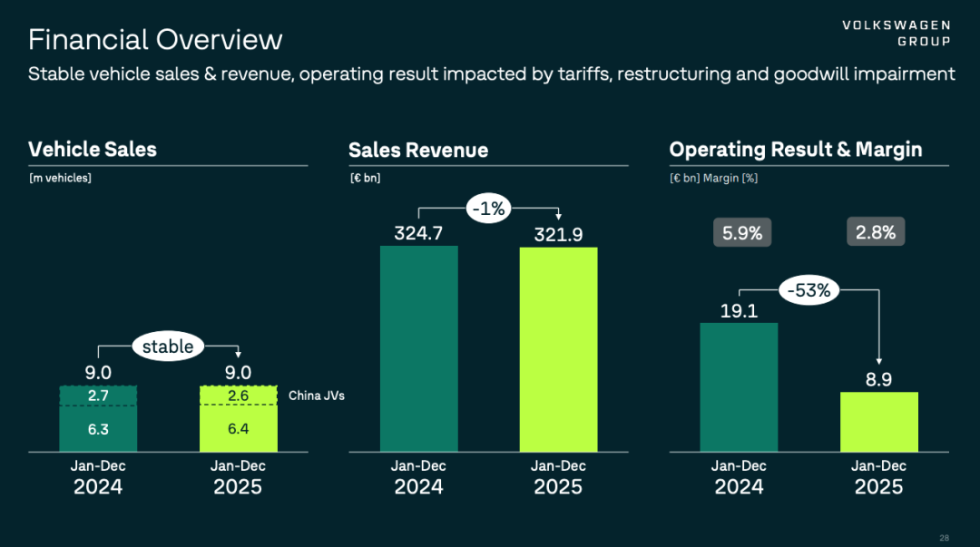Click the Operating Result & Margin heading
980x547 pixels.
point(795,150)
